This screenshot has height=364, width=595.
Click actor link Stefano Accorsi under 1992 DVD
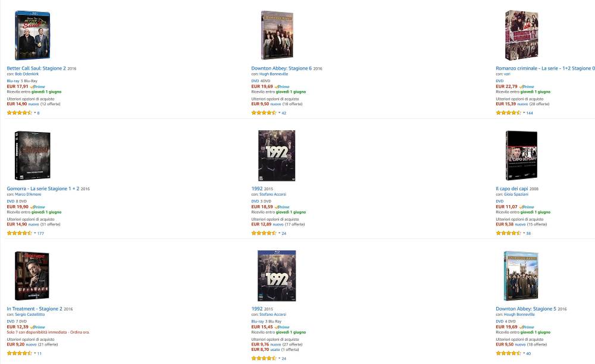(273, 194)
